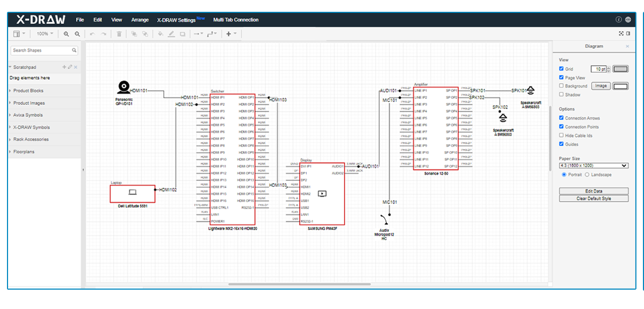Click the zoom in magnifier icon
This screenshot has width=644, height=309.
coord(67,34)
